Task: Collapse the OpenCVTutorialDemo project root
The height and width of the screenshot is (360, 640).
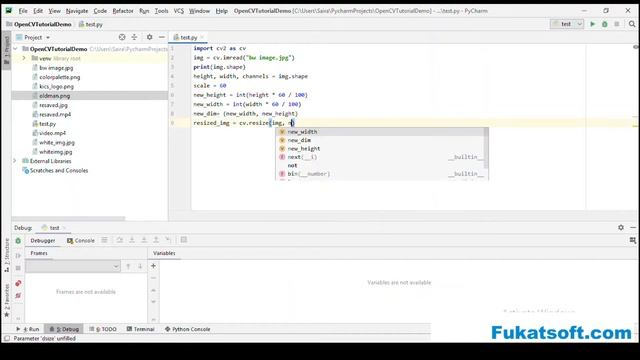Action: coord(16,49)
